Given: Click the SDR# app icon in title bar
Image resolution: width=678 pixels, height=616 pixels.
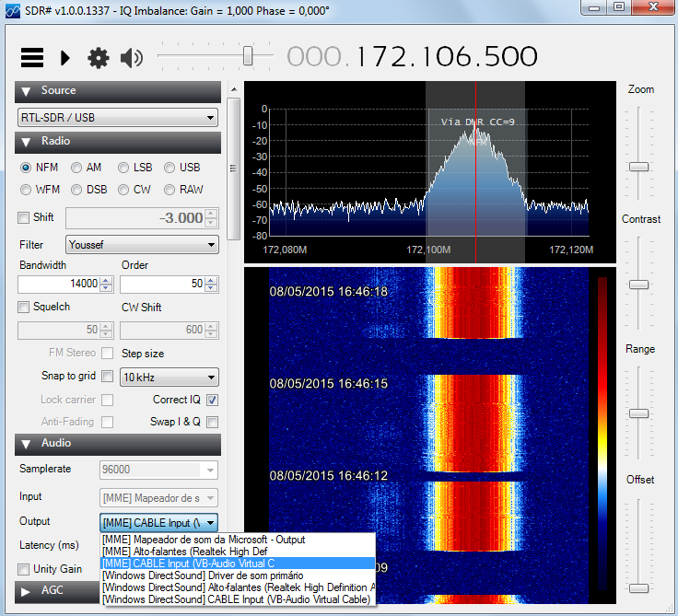Looking at the screenshot, I should (x=13, y=11).
